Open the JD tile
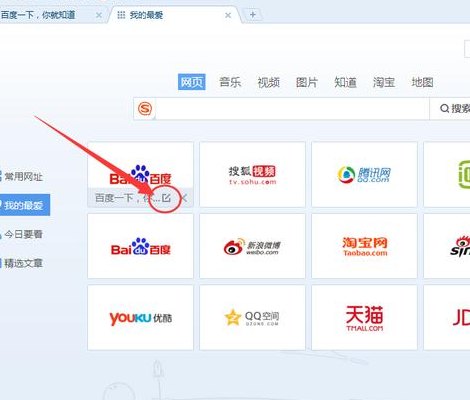The height and width of the screenshot is (400, 470). pyautogui.click(x=447, y=318)
